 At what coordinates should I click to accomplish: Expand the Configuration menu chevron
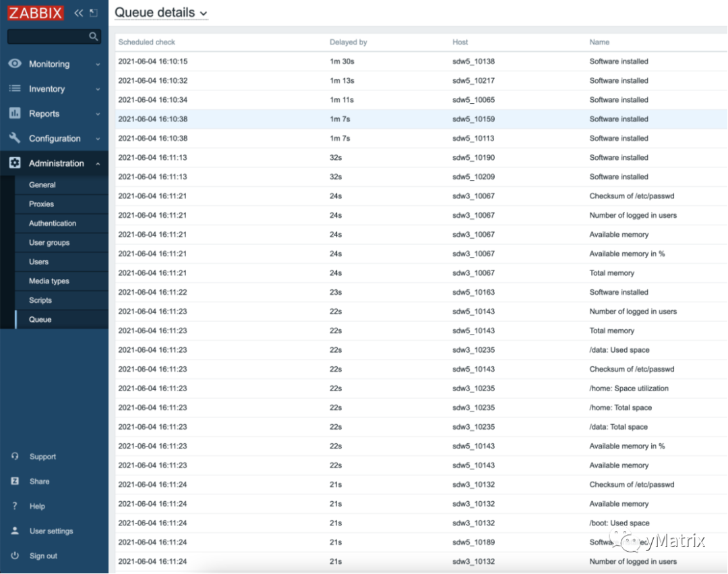tap(98, 139)
